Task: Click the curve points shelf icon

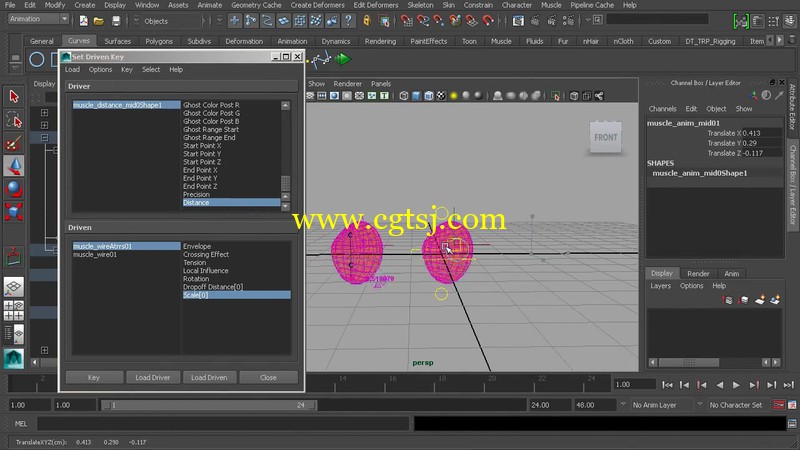Action: [x=321, y=60]
